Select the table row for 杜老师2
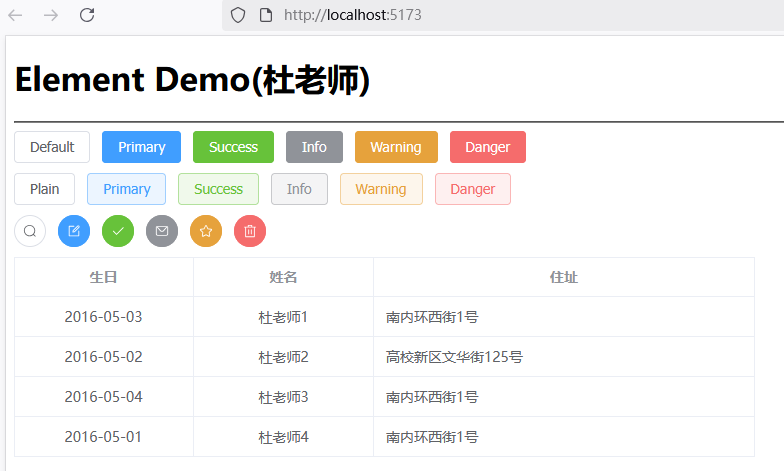 pyautogui.click(x=283, y=357)
